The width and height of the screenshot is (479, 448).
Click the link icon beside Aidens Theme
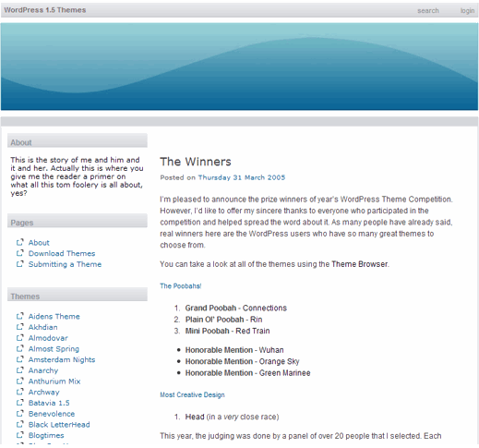point(20,316)
